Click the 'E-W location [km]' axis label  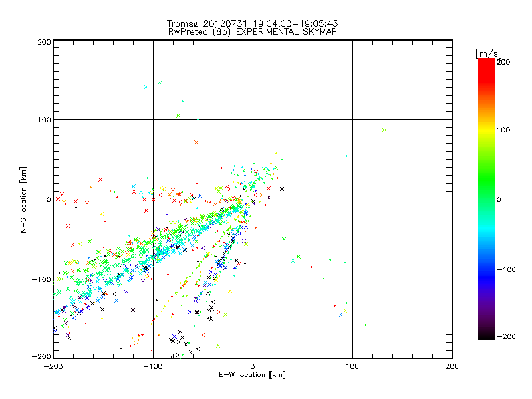[252, 375]
